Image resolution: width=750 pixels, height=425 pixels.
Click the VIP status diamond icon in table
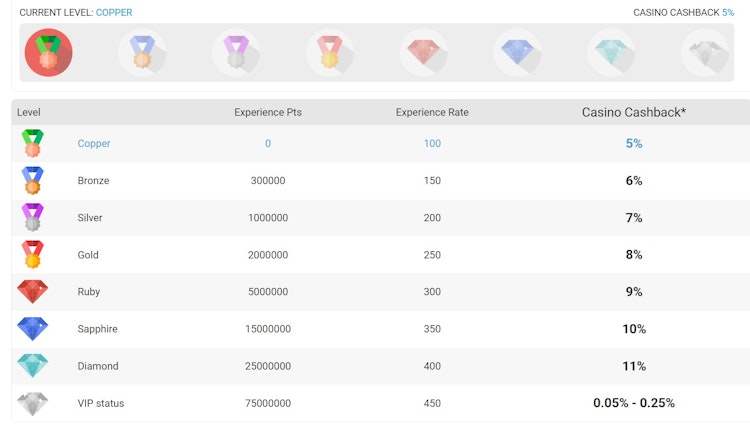point(33,403)
